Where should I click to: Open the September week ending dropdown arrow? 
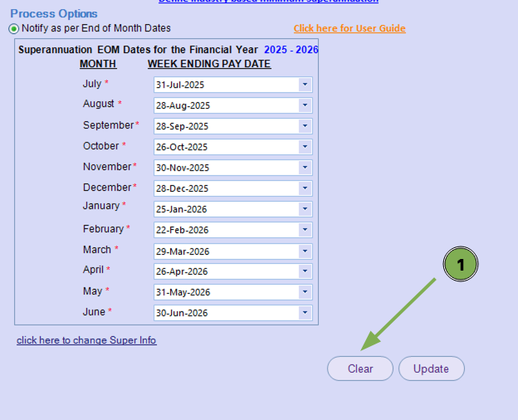tap(305, 126)
